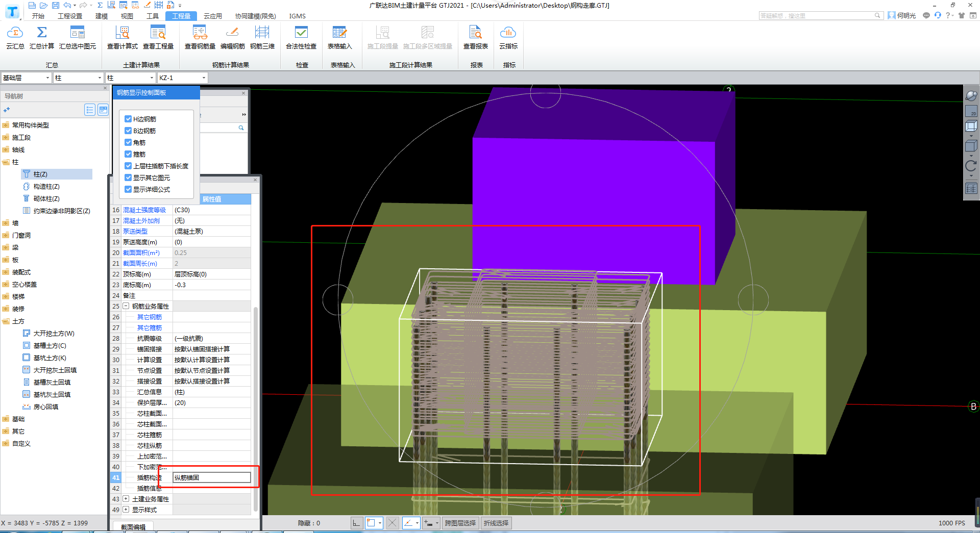Run 汇总计算 summary calculation
980x533 pixels.
[x=42, y=38]
